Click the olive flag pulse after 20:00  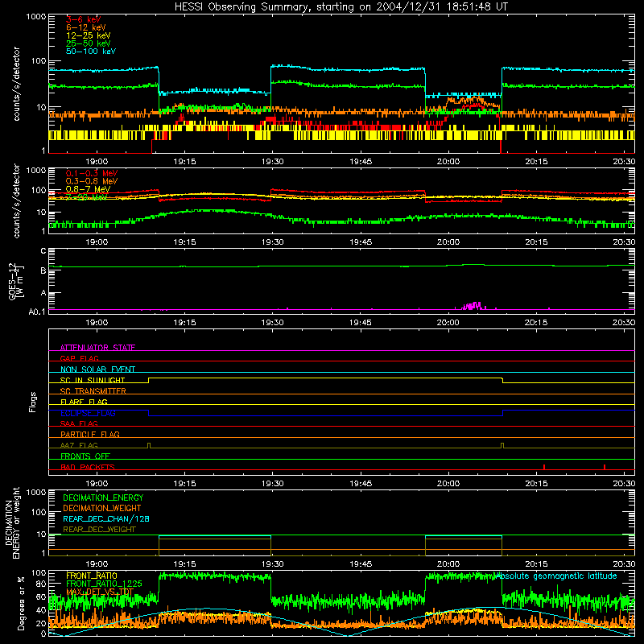[x=502, y=445]
